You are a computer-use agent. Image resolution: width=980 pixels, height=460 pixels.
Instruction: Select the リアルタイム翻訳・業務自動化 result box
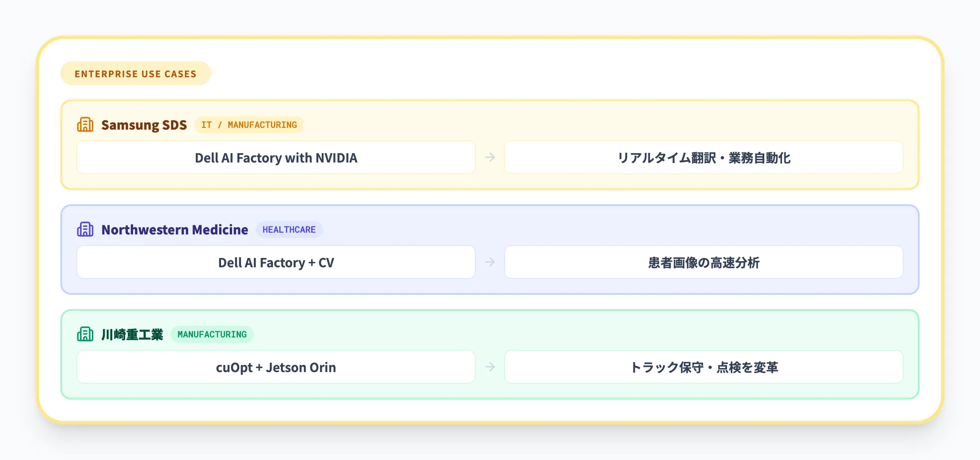[703, 158]
